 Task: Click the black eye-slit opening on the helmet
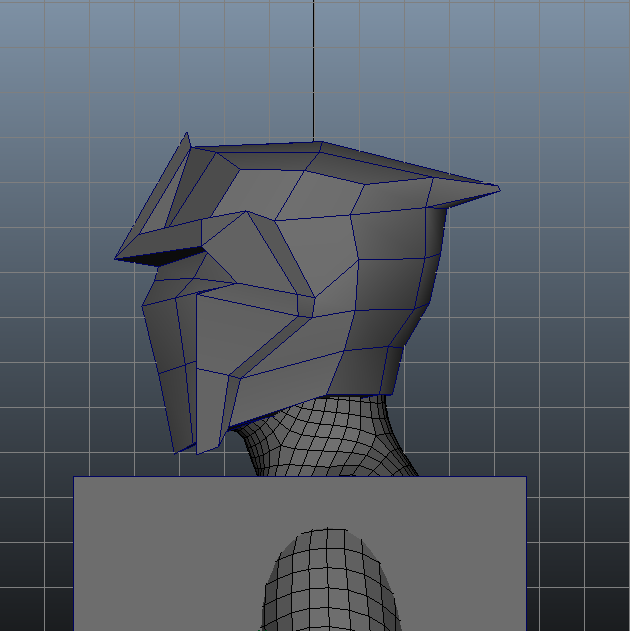pyautogui.click(x=163, y=257)
